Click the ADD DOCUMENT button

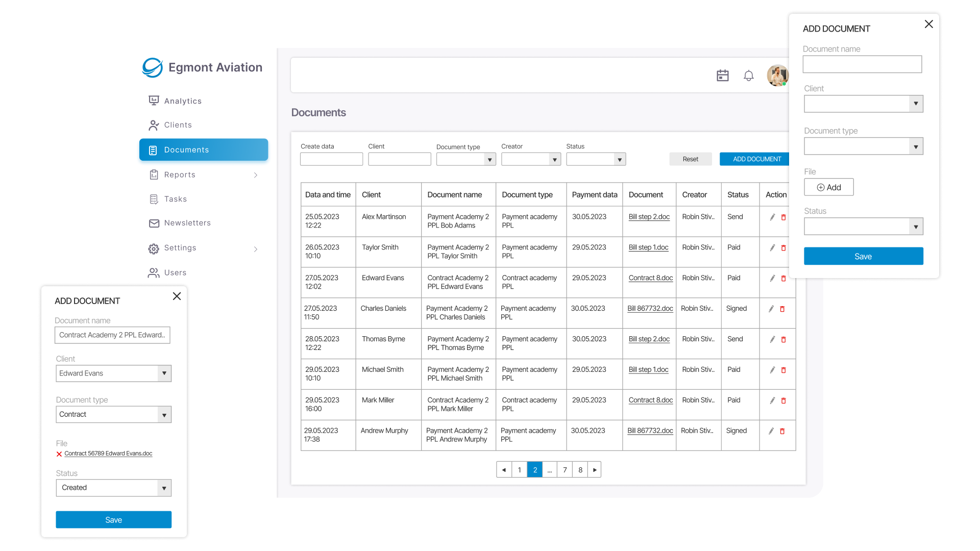click(x=756, y=159)
